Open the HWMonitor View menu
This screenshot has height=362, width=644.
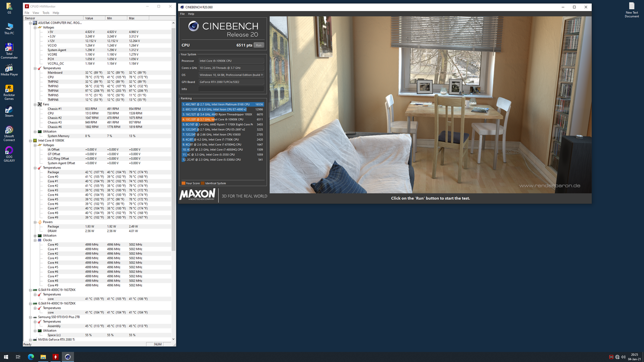click(x=36, y=13)
